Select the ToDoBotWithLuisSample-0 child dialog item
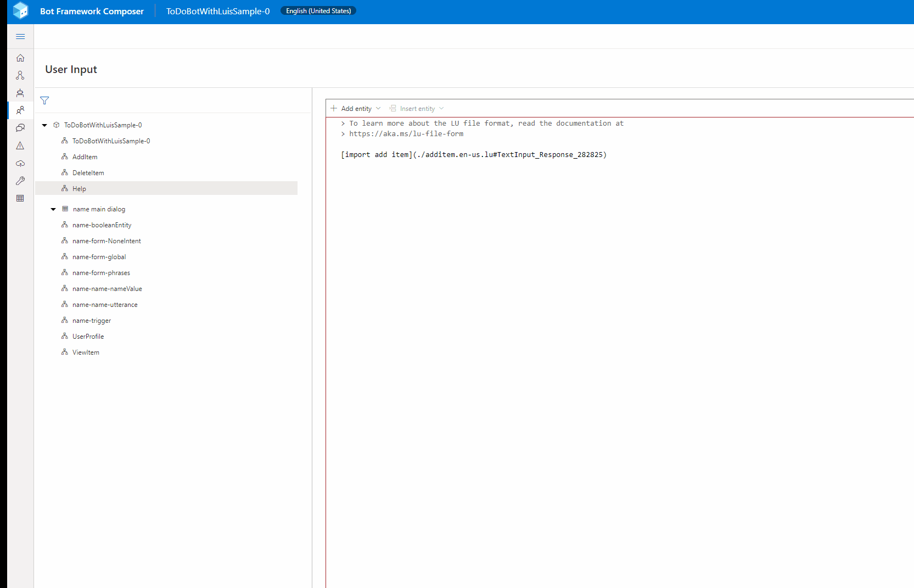This screenshot has width=914, height=588. [x=166, y=141]
